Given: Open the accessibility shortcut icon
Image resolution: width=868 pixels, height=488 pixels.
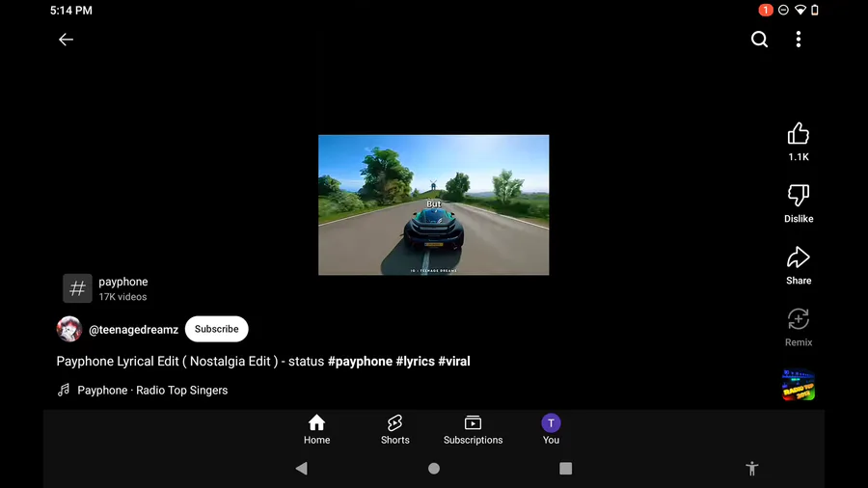Looking at the screenshot, I should (751, 469).
